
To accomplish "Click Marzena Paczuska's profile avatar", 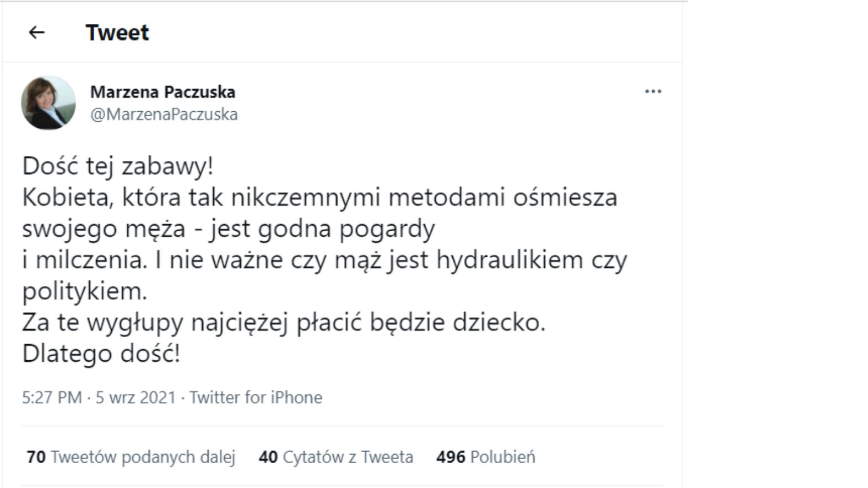I will pyautogui.click(x=49, y=103).
